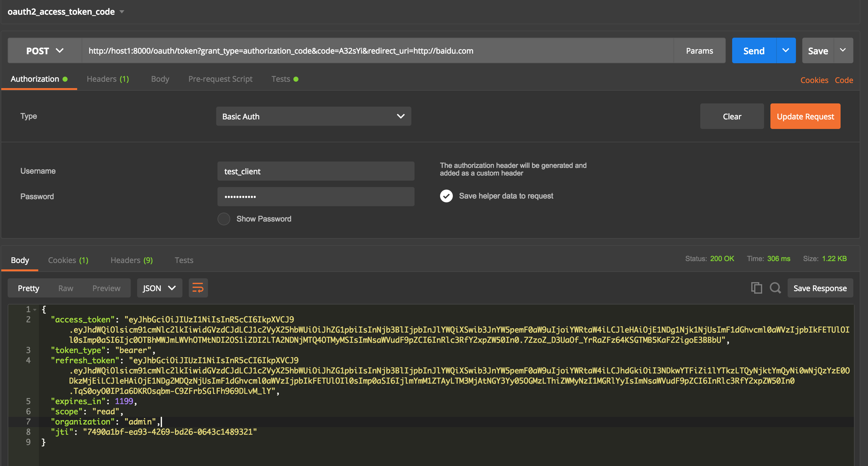Open the Cookies link
Image resolution: width=868 pixels, height=466 pixels.
814,80
